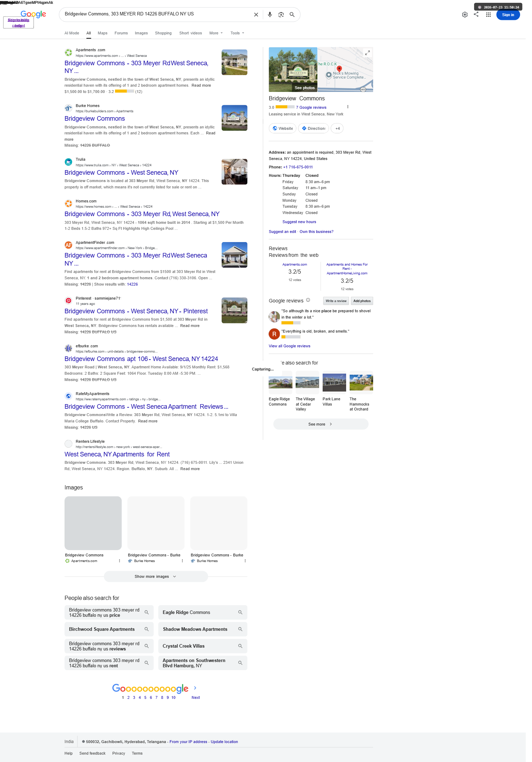Click Own this business? link
This screenshot has height=762, width=532.
click(x=316, y=232)
